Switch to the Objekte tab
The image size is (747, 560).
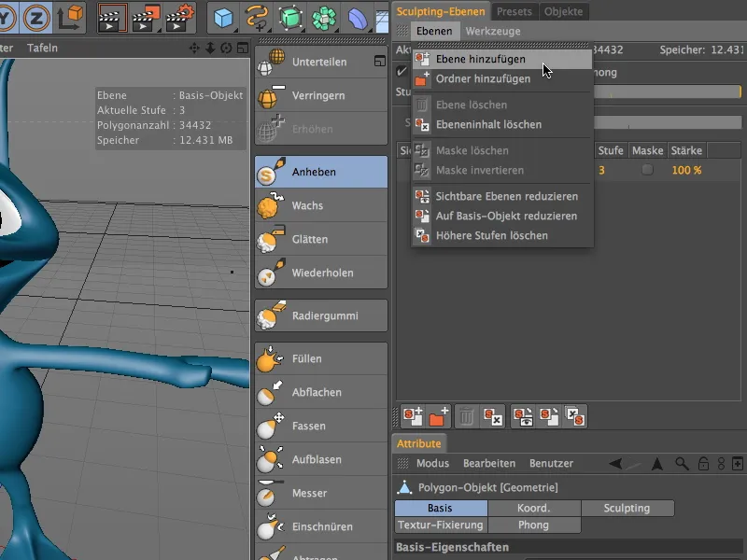pyautogui.click(x=564, y=11)
